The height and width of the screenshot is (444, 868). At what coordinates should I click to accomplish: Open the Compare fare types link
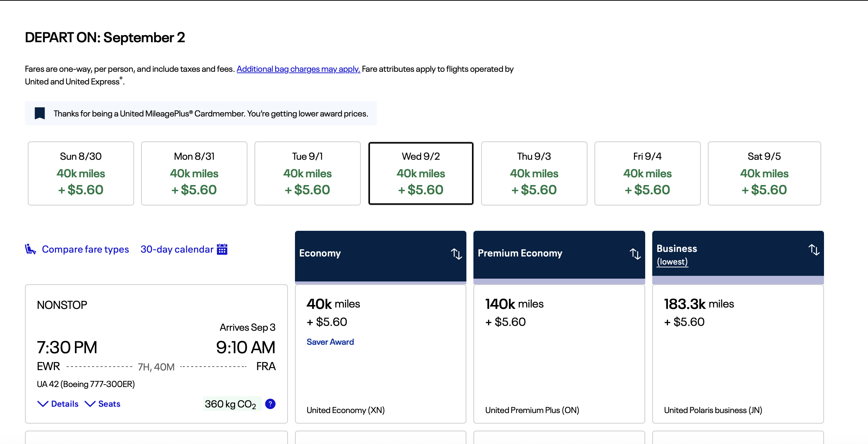click(x=85, y=249)
